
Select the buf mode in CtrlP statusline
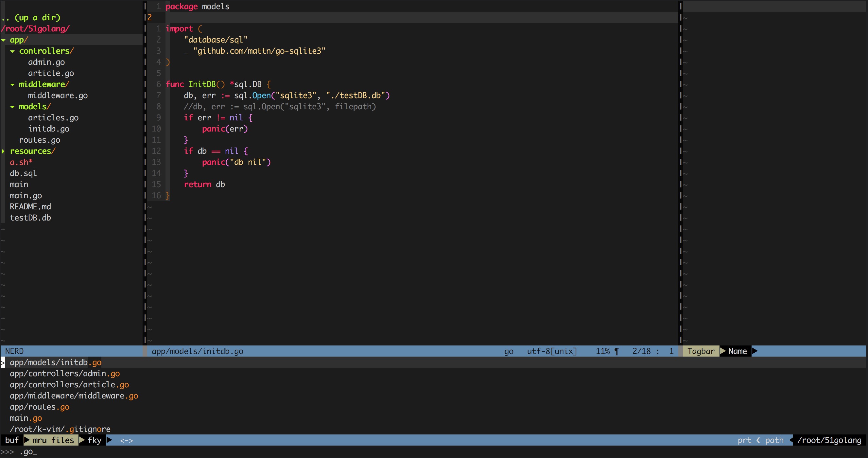[12, 440]
